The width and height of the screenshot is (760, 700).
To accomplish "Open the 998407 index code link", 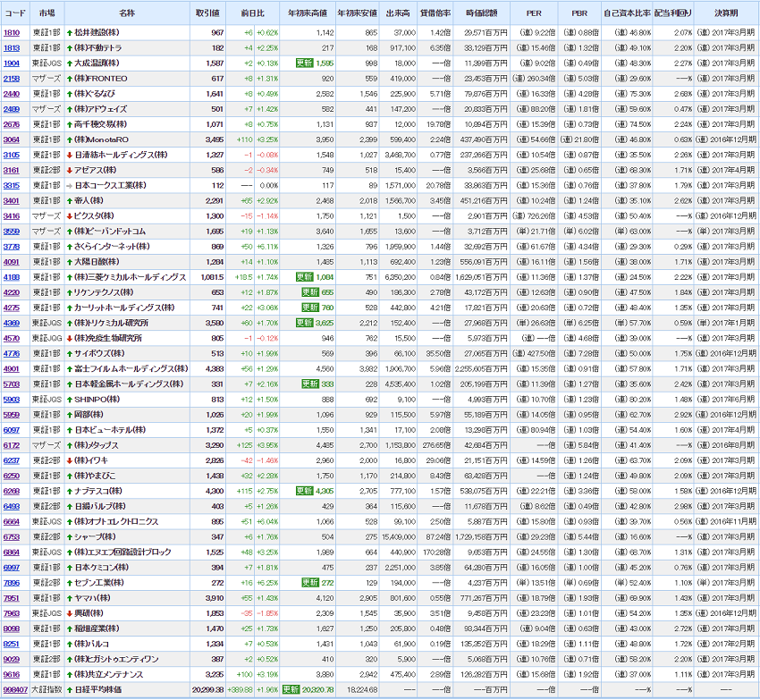I will pos(15,690).
